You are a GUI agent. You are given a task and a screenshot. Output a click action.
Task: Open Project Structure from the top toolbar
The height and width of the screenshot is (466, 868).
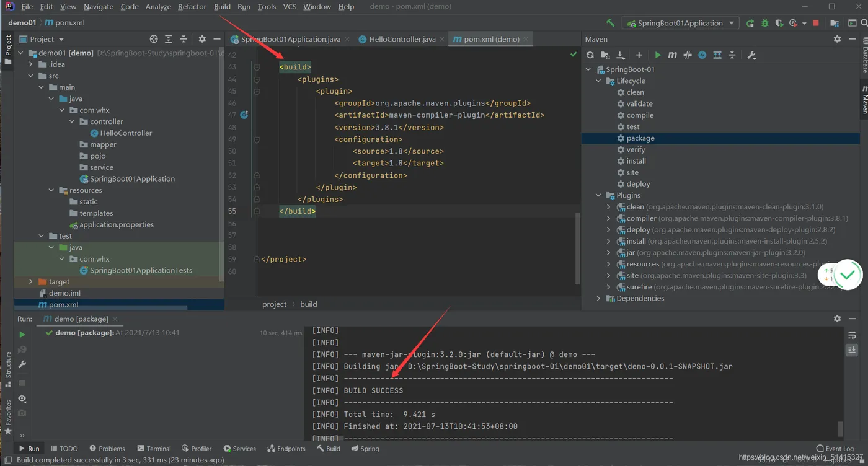(835, 23)
